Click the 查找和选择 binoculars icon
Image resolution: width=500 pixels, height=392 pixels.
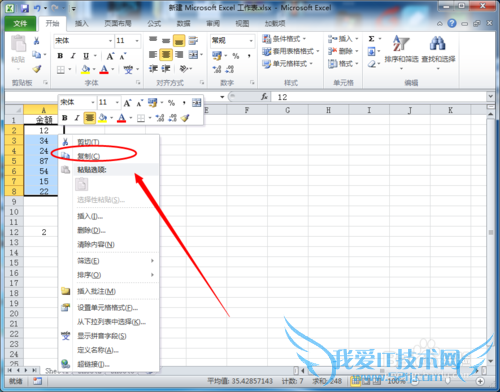[438, 43]
